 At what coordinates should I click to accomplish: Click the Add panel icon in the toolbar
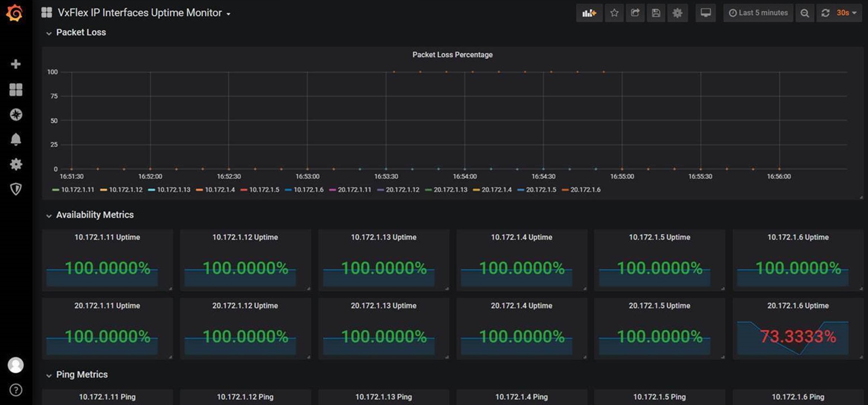pos(589,13)
